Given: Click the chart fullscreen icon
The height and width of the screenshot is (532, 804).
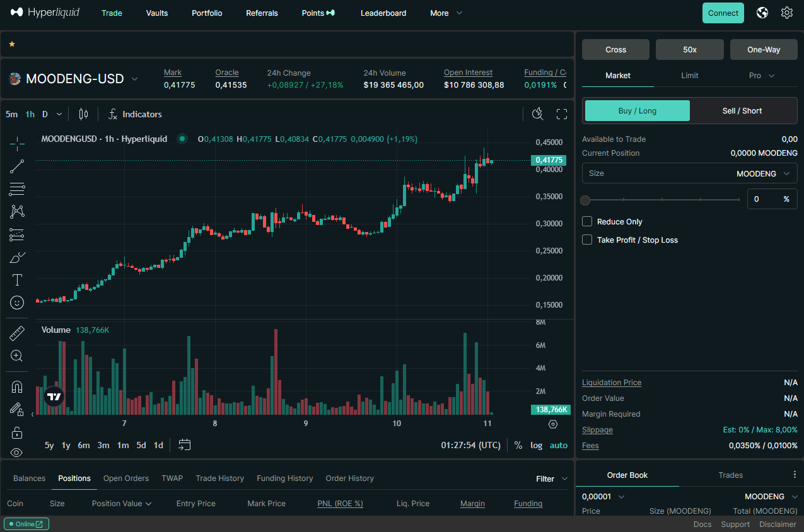Looking at the screenshot, I should pyautogui.click(x=562, y=114).
